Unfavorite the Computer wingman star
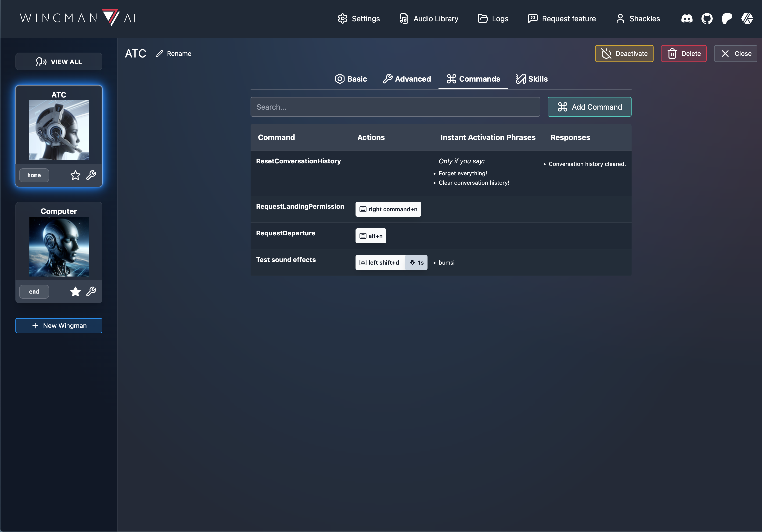The width and height of the screenshot is (762, 532). coord(75,291)
